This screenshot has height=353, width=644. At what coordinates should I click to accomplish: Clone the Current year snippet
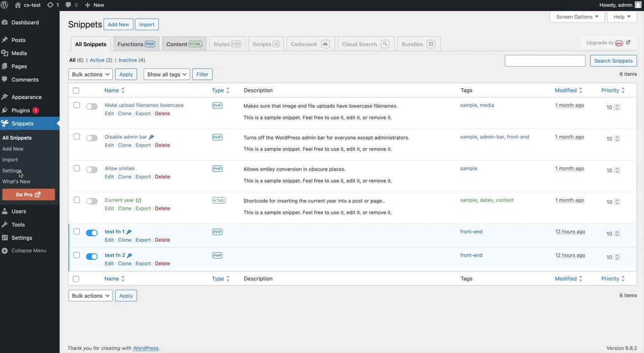125,208
